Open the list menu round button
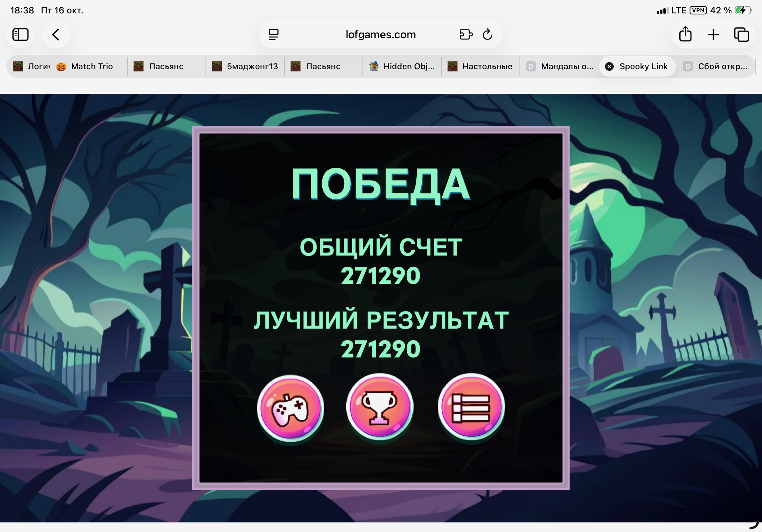The width and height of the screenshot is (762, 532). 471,407
